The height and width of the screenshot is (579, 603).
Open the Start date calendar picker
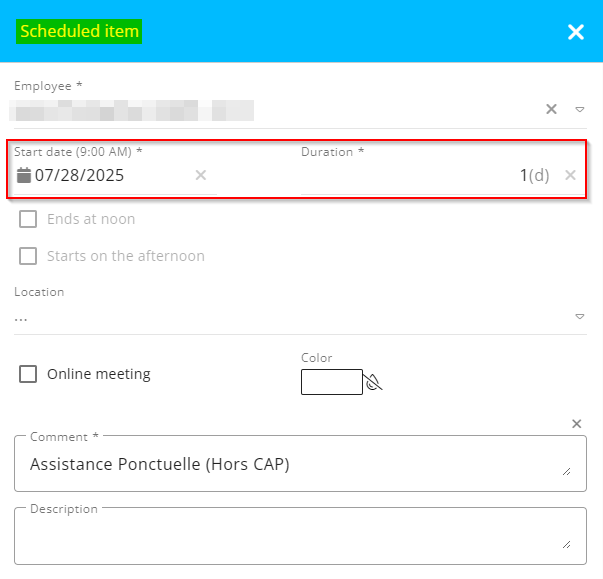pos(24,175)
